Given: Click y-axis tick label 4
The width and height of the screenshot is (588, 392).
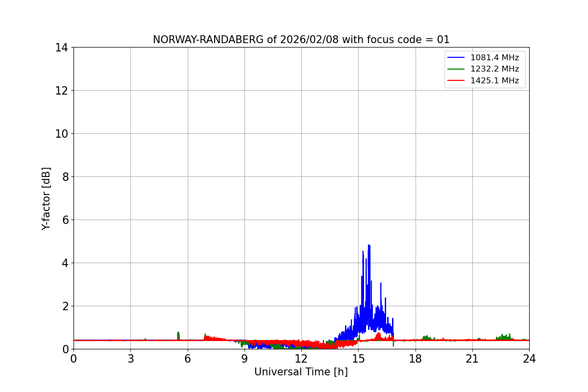Looking at the screenshot, I should (65, 263).
